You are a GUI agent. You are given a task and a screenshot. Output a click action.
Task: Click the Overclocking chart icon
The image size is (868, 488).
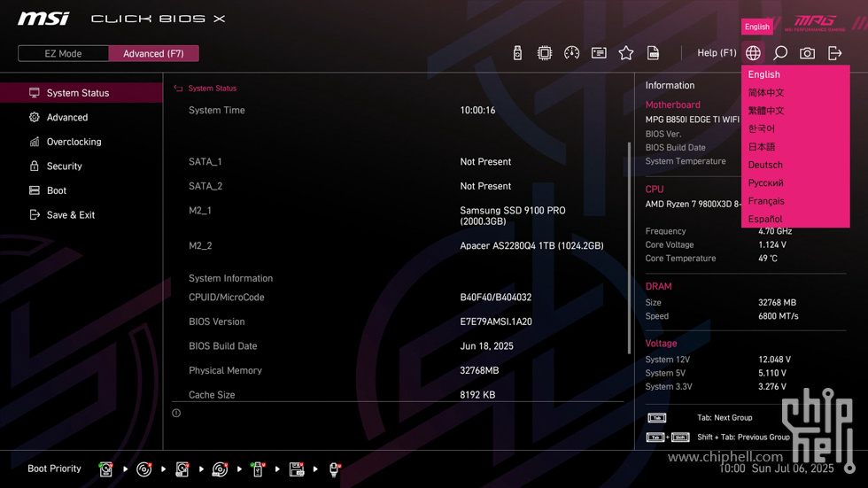point(35,142)
